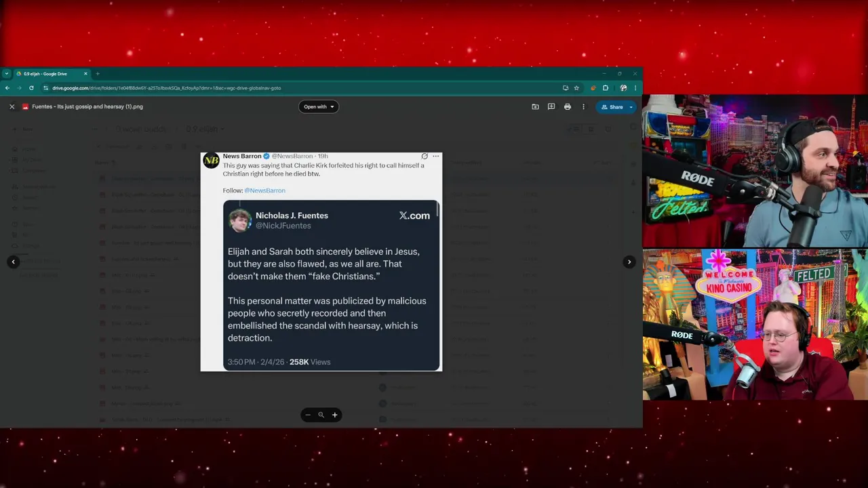The width and height of the screenshot is (868, 488).
Task: Reload the current Drive page
Action: pyautogui.click(x=31, y=88)
